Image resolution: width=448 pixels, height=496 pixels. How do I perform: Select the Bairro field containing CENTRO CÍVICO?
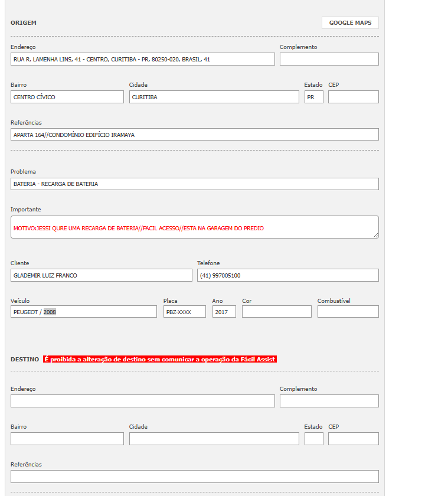[x=67, y=97]
